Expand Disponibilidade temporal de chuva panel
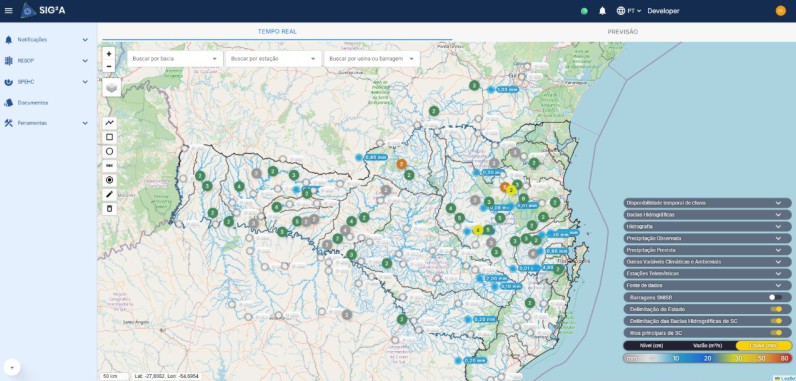The image size is (796, 381). 707,203
